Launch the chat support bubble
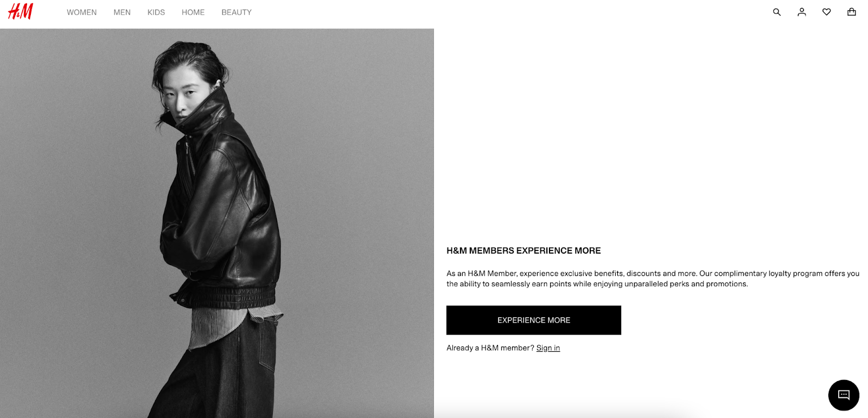 click(x=844, y=395)
